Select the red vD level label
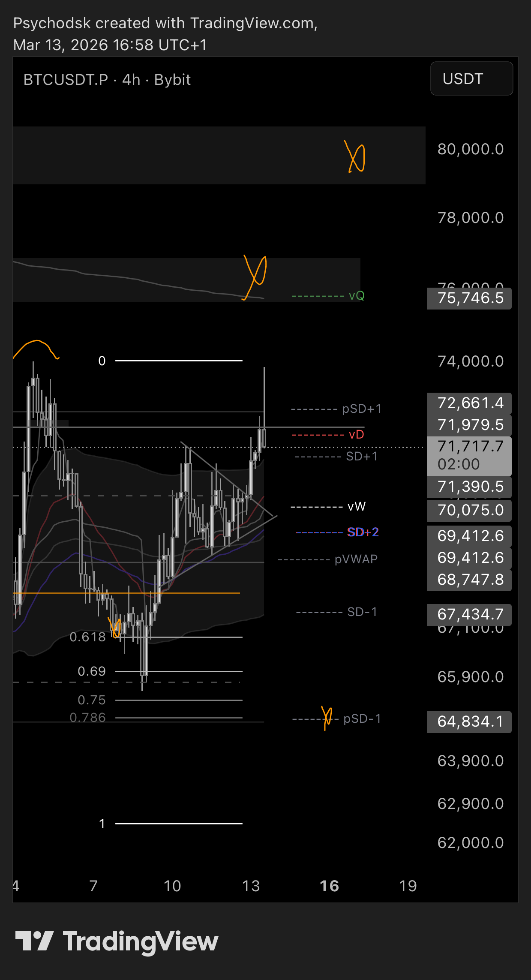 tap(356, 435)
